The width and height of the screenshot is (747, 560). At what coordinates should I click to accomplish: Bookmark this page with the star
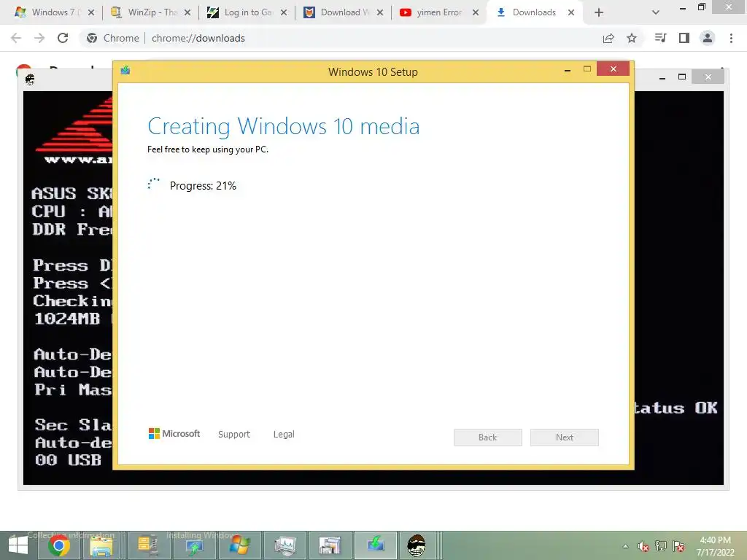[632, 38]
